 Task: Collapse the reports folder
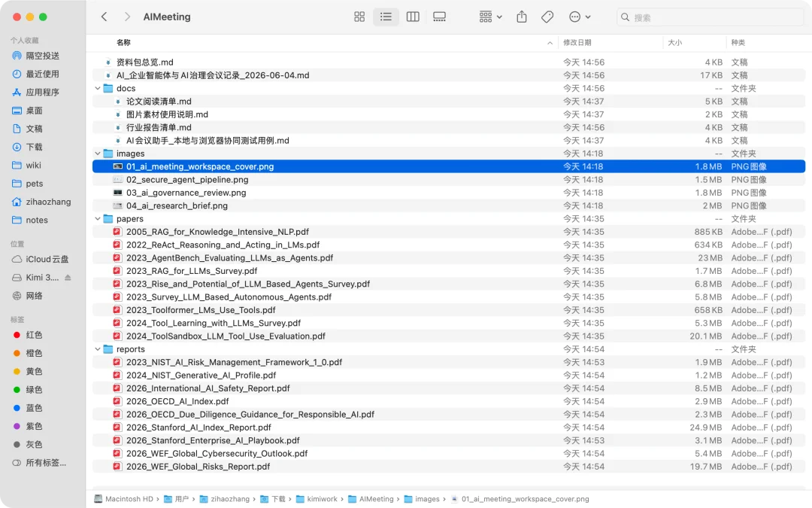click(x=97, y=349)
